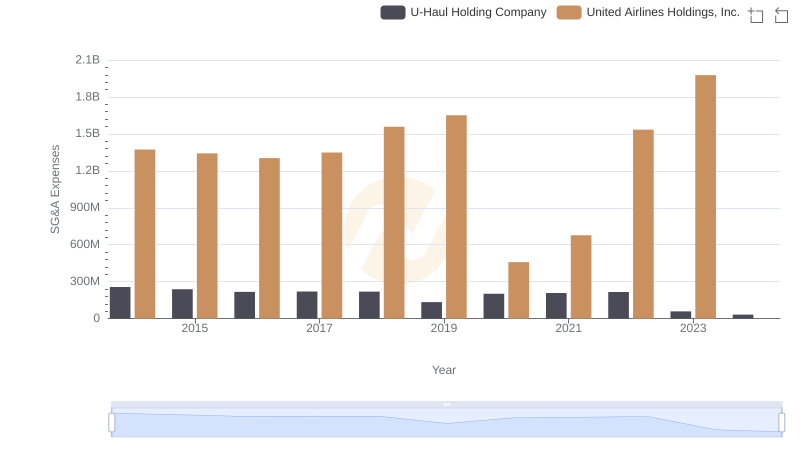Click the left range slider handle
This screenshot has width=800, height=461.
point(112,423)
